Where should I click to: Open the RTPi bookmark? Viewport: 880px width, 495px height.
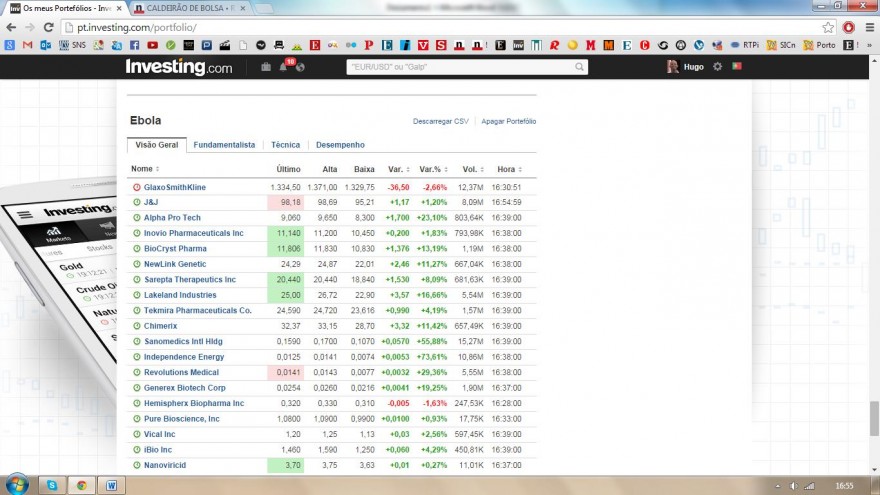click(745, 45)
